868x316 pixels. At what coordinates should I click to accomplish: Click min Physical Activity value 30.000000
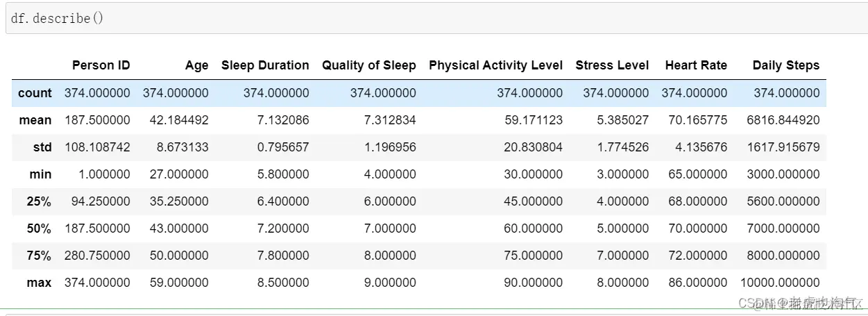pos(534,174)
